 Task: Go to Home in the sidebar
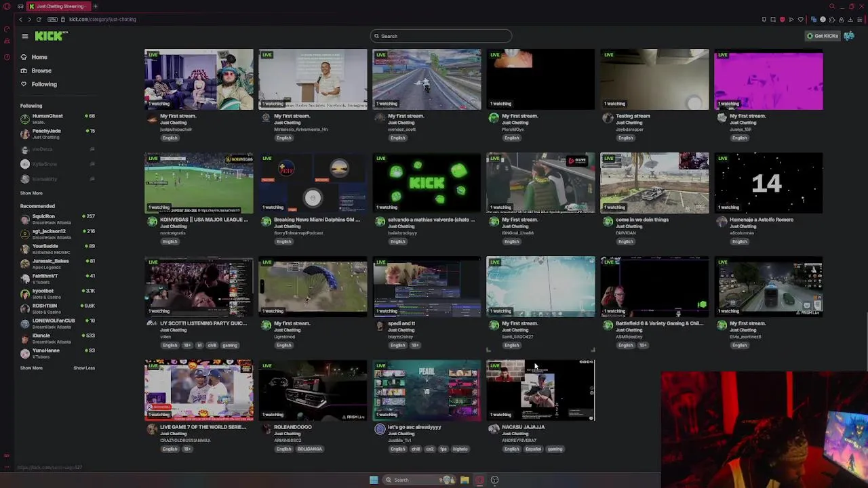click(34, 57)
